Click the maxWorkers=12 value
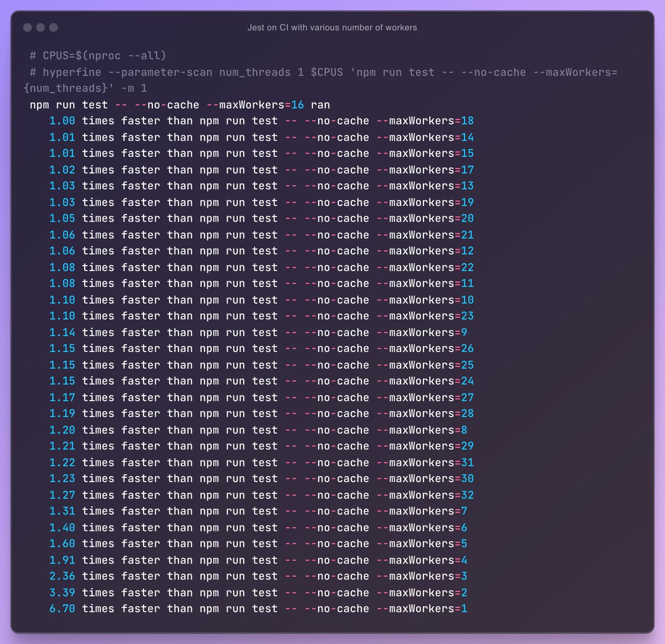The width and height of the screenshot is (665, 644). [x=467, y=251]
